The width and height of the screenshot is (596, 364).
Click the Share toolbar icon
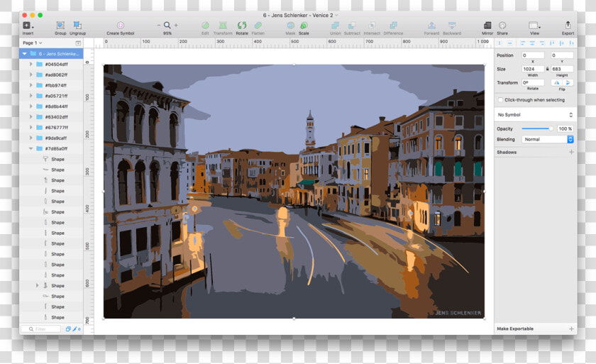click(502, 25)
